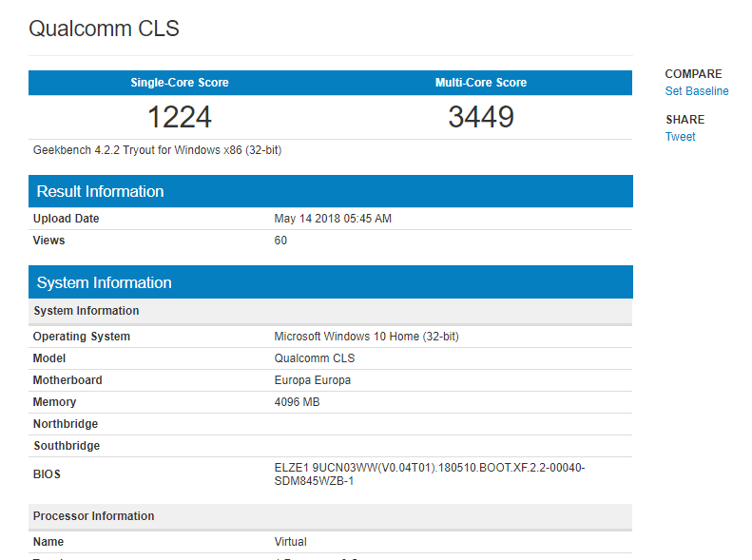This screenshot has height=560, width=752.
Task: Click the single-core score value 1224
Action: click(x=180, y=117)
